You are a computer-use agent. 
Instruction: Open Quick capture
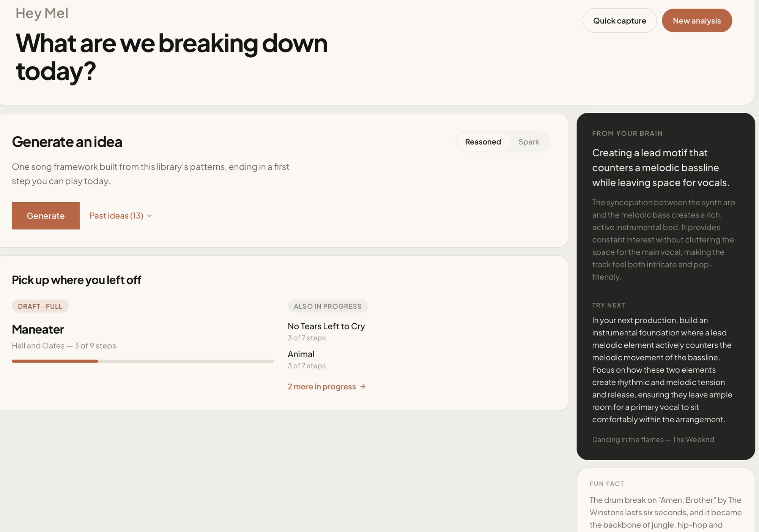[x=619, y=20]
